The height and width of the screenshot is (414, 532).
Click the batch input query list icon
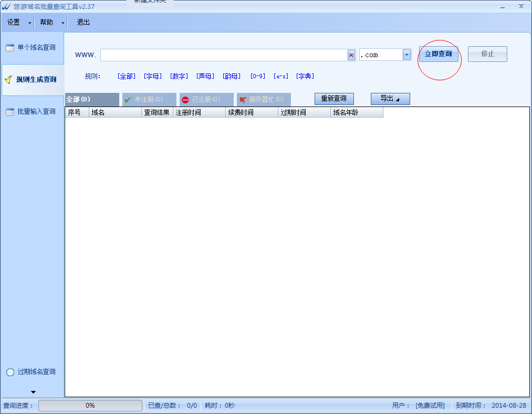tap(10, 112)
